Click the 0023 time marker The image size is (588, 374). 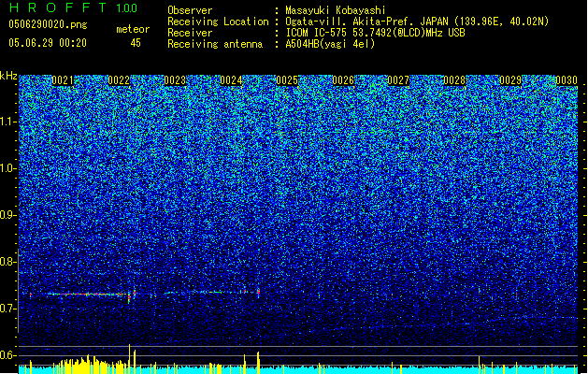175,80
